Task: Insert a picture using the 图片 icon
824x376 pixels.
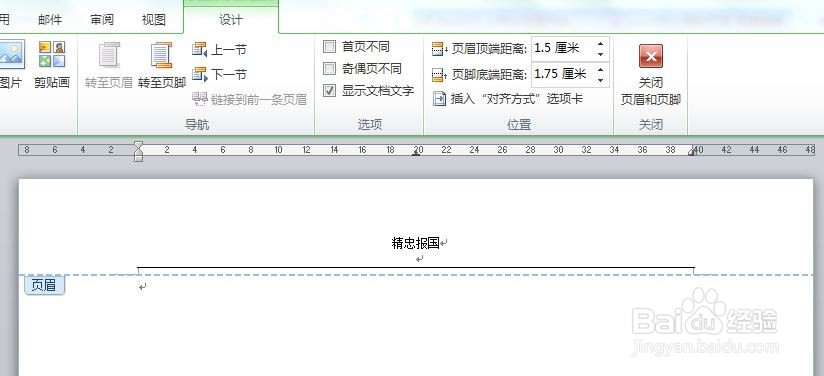Action: [11, 64]
